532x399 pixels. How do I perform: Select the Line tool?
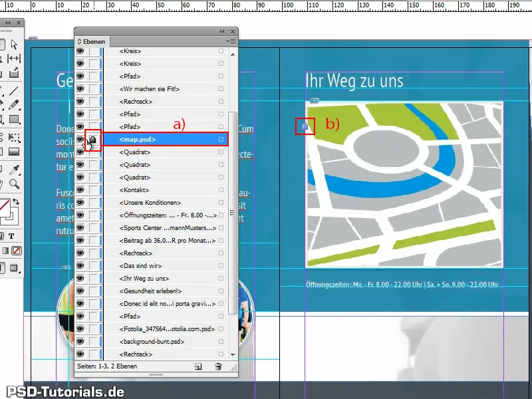(x=14, y=91)
